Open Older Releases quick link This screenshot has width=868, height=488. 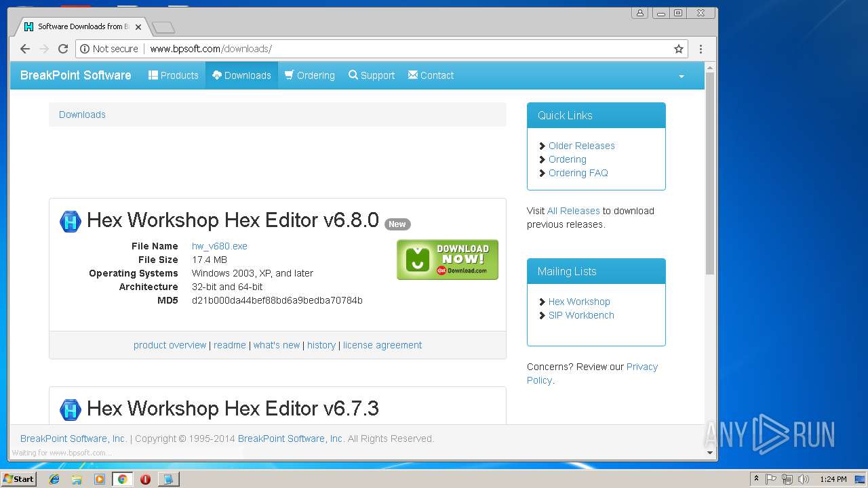[x=582, y=146]
